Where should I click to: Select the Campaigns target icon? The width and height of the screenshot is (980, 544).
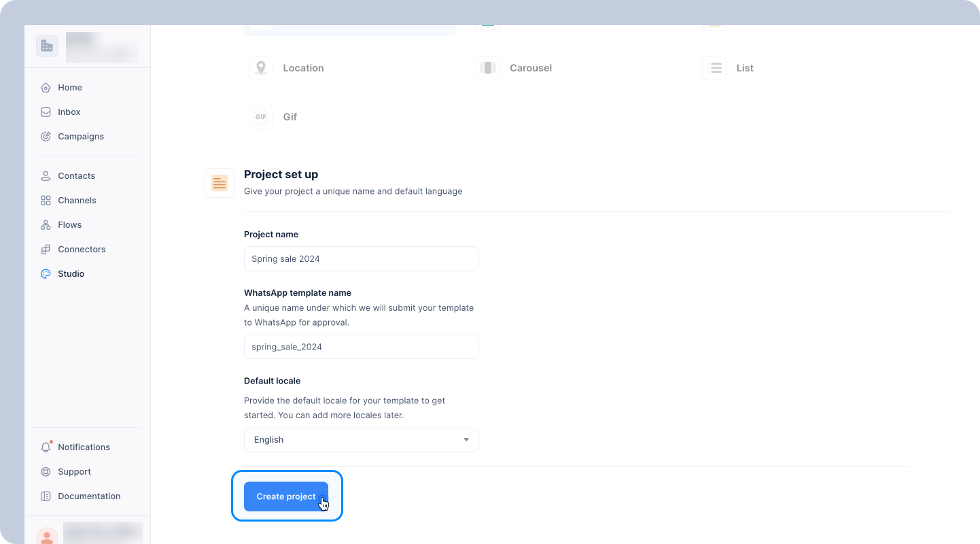(x=46, y=137)
